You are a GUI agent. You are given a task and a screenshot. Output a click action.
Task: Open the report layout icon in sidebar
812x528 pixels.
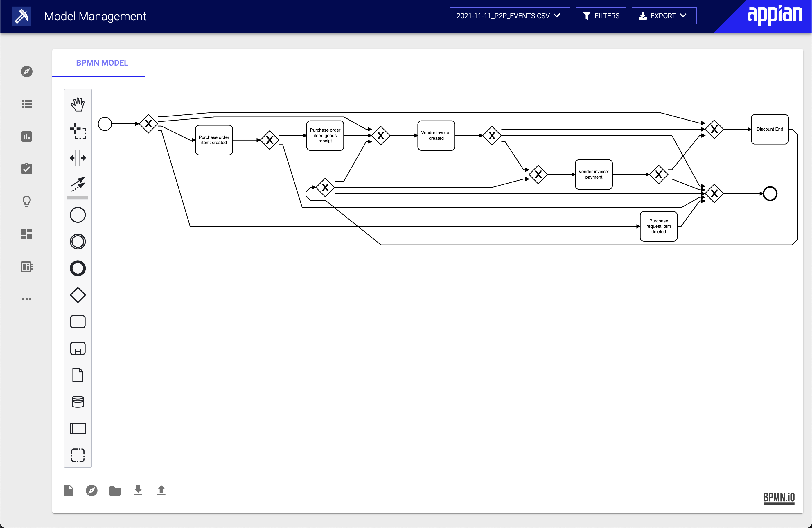[27, 267]
